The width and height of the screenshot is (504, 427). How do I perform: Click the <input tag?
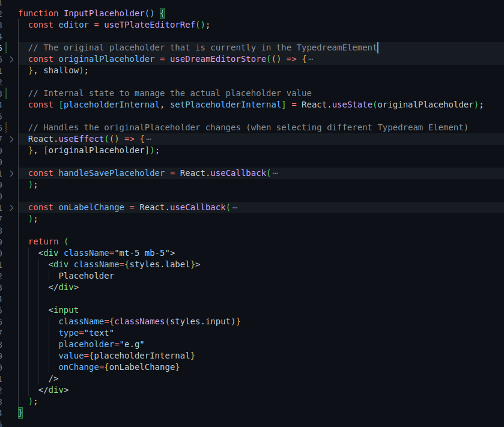tap(63, 310)
